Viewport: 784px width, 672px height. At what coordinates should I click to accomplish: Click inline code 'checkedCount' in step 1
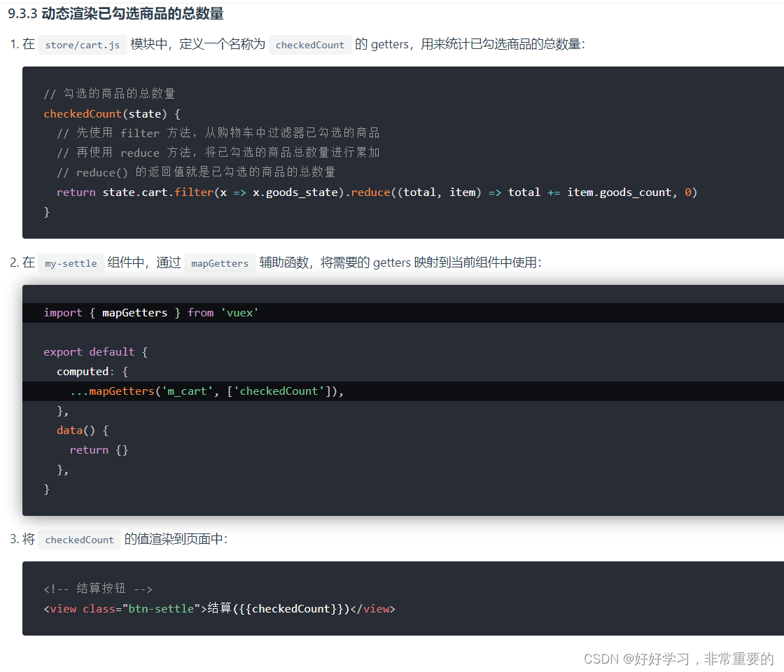(310, 45)
